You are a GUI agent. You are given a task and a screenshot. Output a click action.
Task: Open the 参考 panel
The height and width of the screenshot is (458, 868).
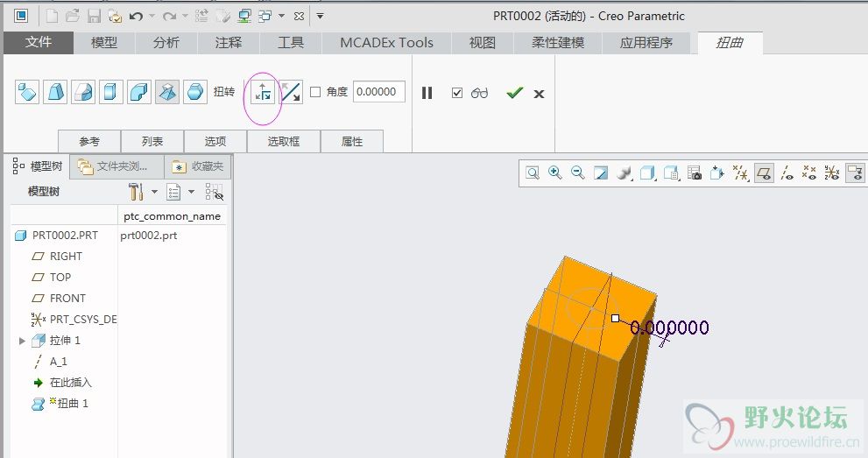click(x=89, y=142)
